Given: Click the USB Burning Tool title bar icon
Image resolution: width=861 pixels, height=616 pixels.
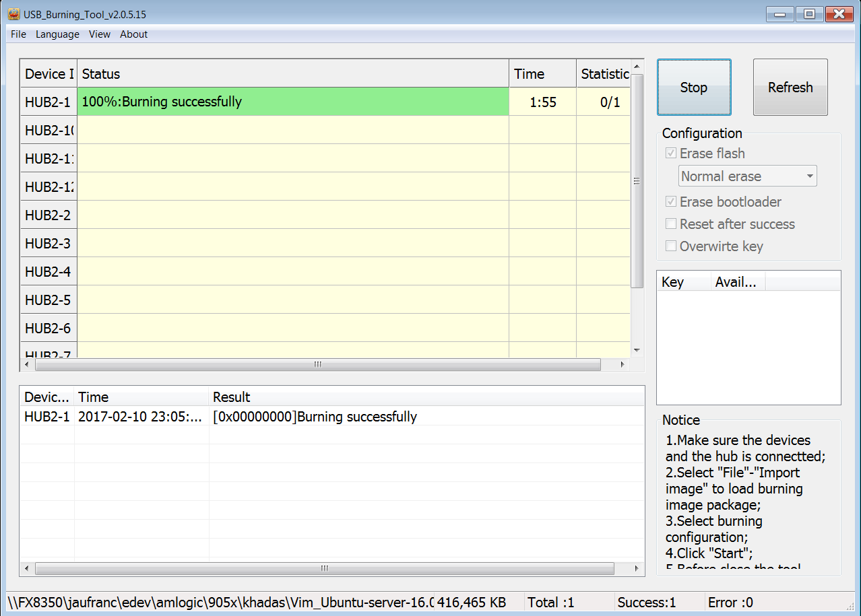Looking at the screenshot, I should click(x=13, y=13).
